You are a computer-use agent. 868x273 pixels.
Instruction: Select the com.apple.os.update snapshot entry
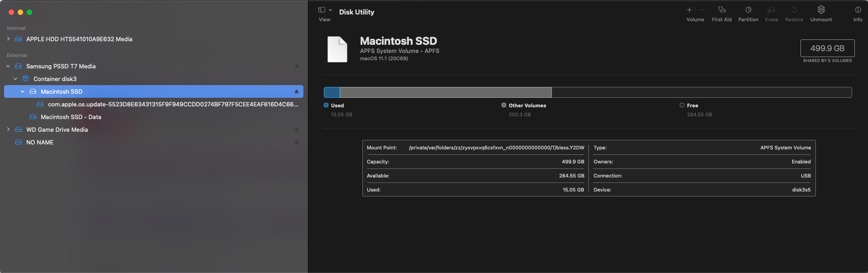pyautogui.click(x=173, y=104)
